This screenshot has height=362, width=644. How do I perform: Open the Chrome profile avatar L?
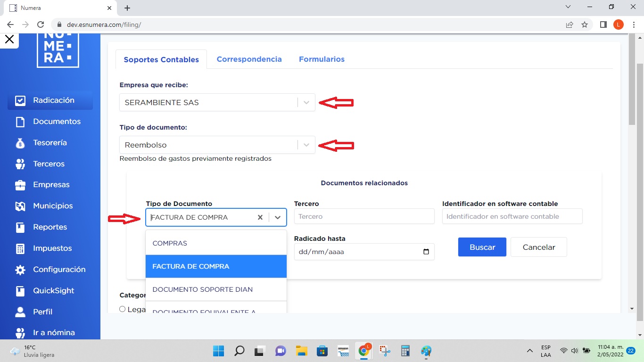[618, 25]
